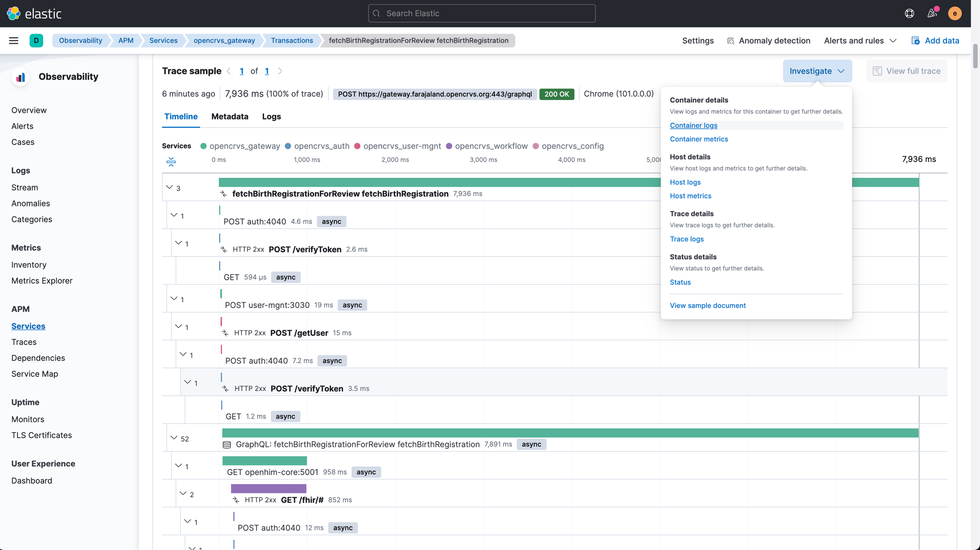
Task: Click View sample document link
Action: (707, 305)
